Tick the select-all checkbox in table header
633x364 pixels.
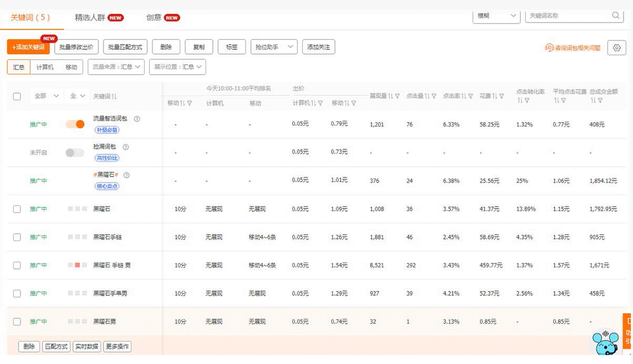point(17,97)
